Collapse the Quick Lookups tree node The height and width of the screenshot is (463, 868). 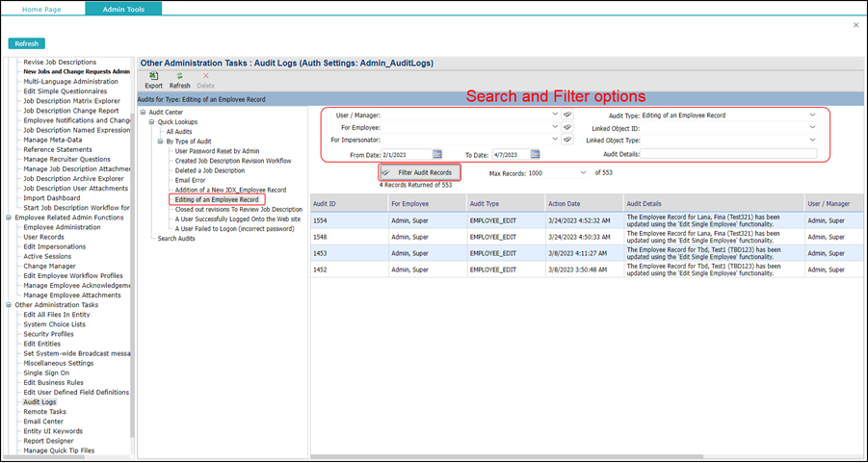point(152,121)
